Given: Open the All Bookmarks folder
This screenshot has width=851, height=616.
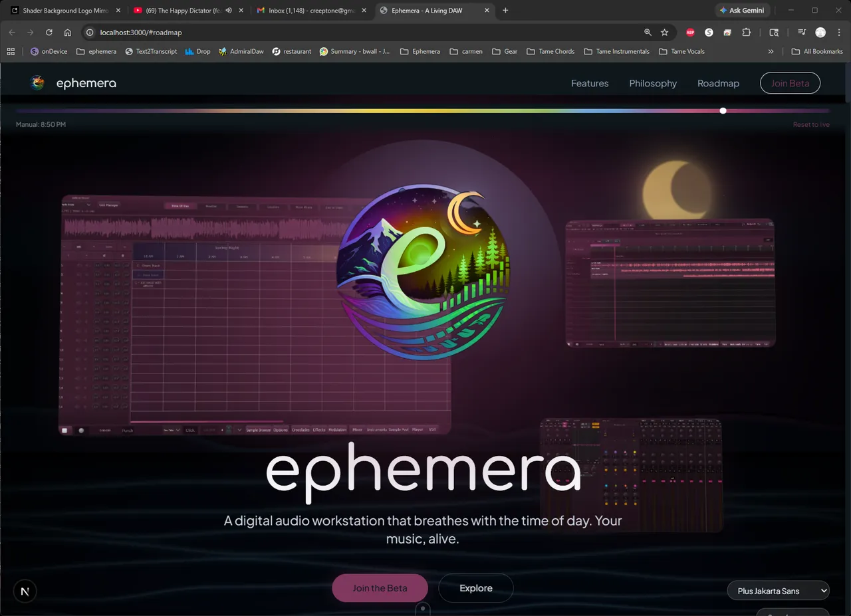Looking at the screenshot, I should pos(817,51).
